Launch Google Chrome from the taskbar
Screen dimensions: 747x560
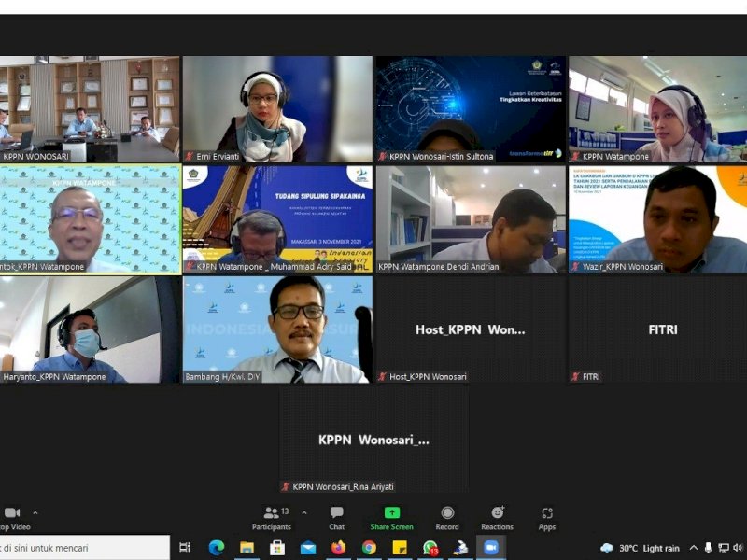(x=369, y=546)
